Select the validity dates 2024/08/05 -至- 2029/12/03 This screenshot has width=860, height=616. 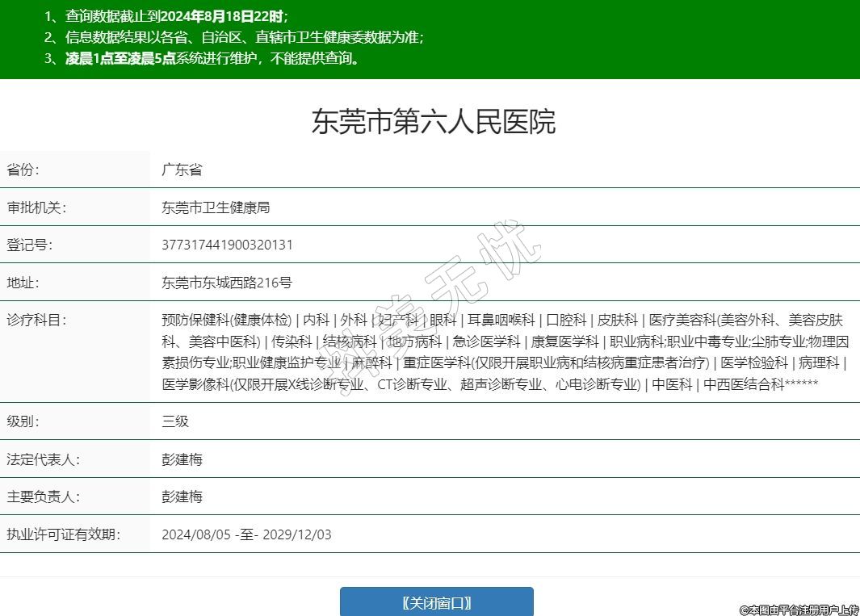[246, 534]
